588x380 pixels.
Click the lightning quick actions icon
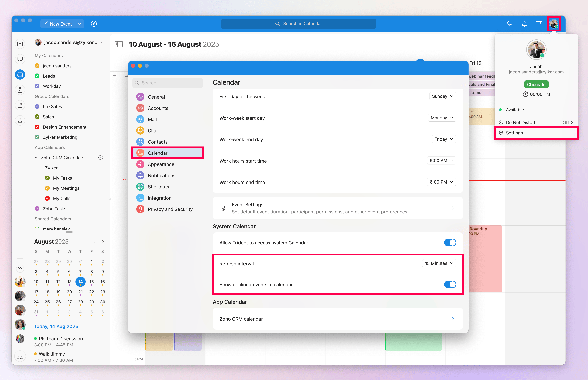[94, 24]
